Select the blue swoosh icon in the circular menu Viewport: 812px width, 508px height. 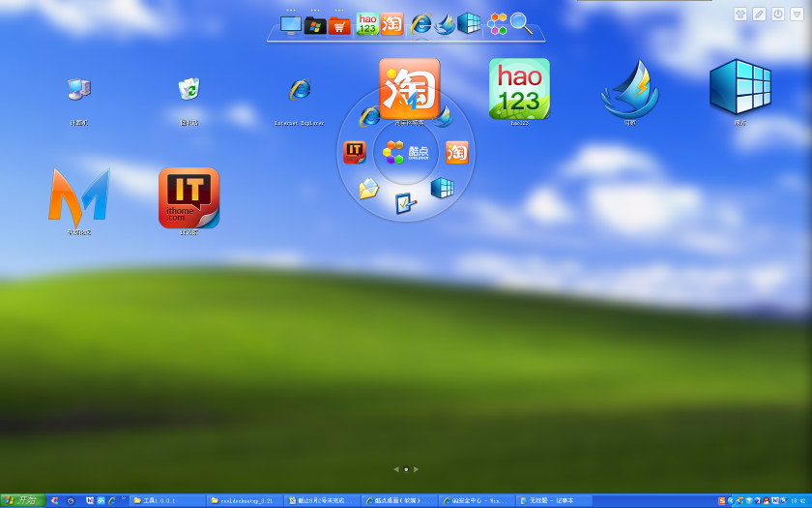[x=443, y=117]
